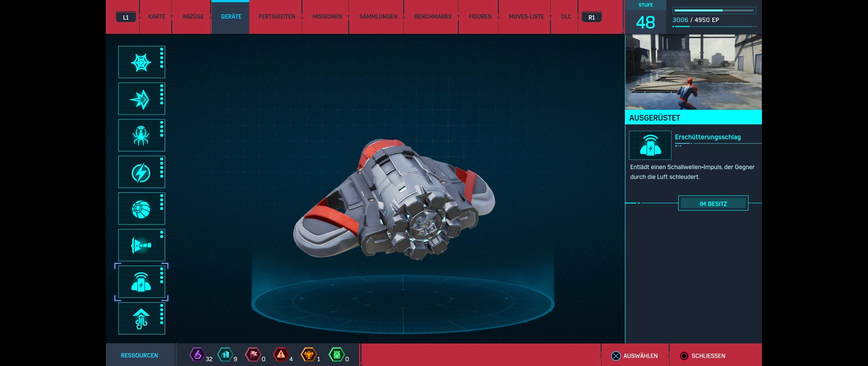Click the AUSGERÜSTET status header
Image resolution: width=868 pixels, height=366 pixels.
click(x=693, y=117)
